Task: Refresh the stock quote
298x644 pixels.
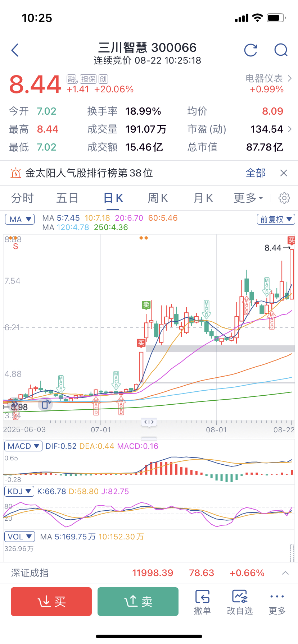Action: (x=250, y=50)
